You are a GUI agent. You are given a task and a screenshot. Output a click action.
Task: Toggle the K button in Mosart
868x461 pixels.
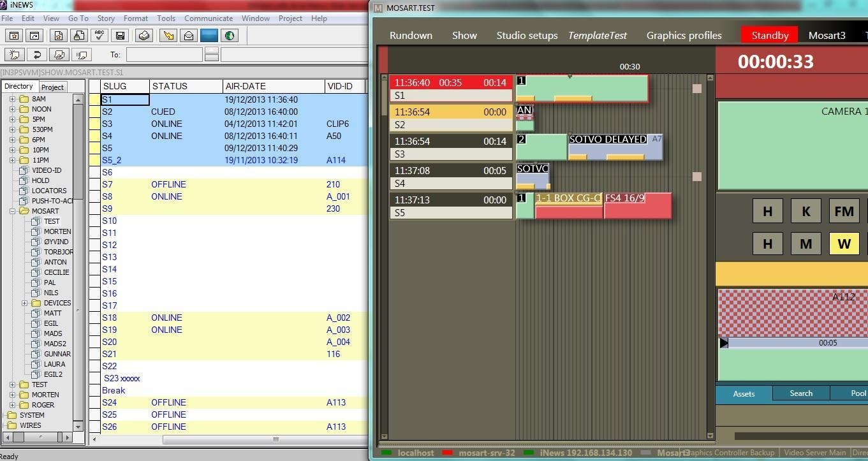click(806, 211)
